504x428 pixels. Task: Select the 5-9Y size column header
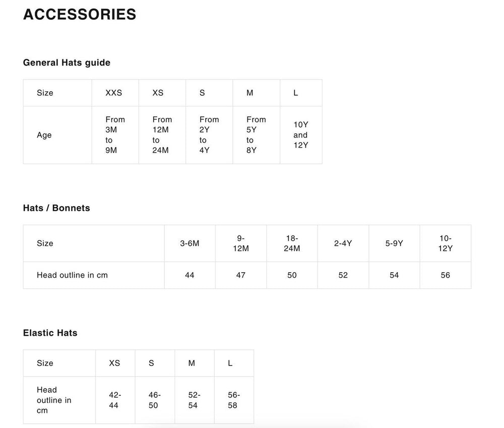tap(394, 243)
